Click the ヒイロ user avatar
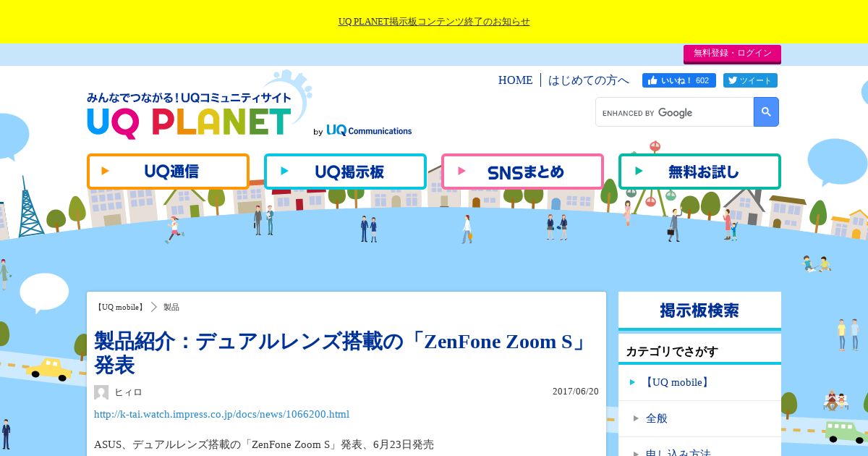This screenshot has width=868, height=456. 101,392
